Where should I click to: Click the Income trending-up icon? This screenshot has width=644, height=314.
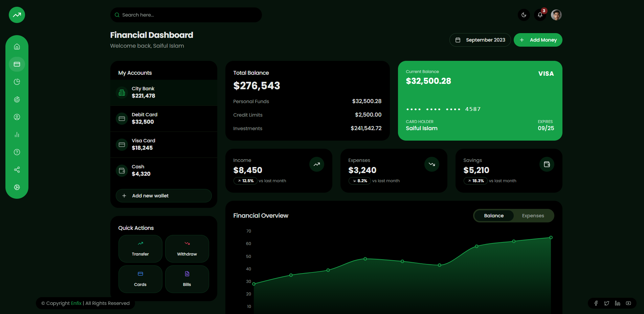coord(317,164)
